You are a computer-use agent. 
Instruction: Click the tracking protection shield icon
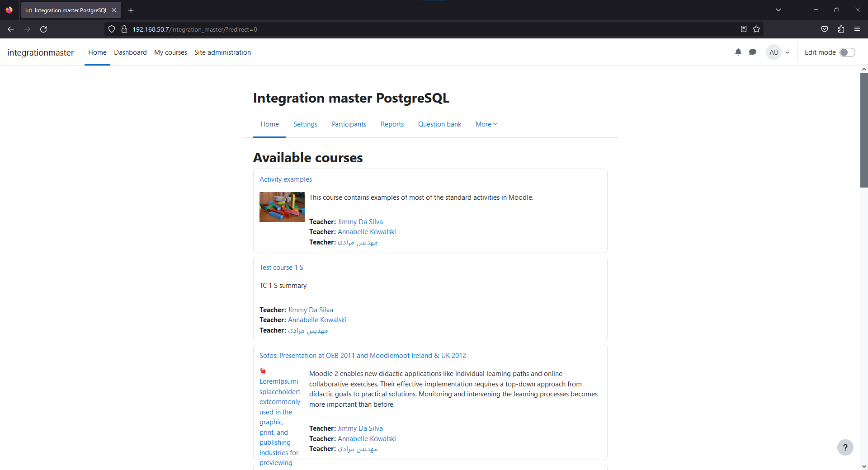[112, 29]
